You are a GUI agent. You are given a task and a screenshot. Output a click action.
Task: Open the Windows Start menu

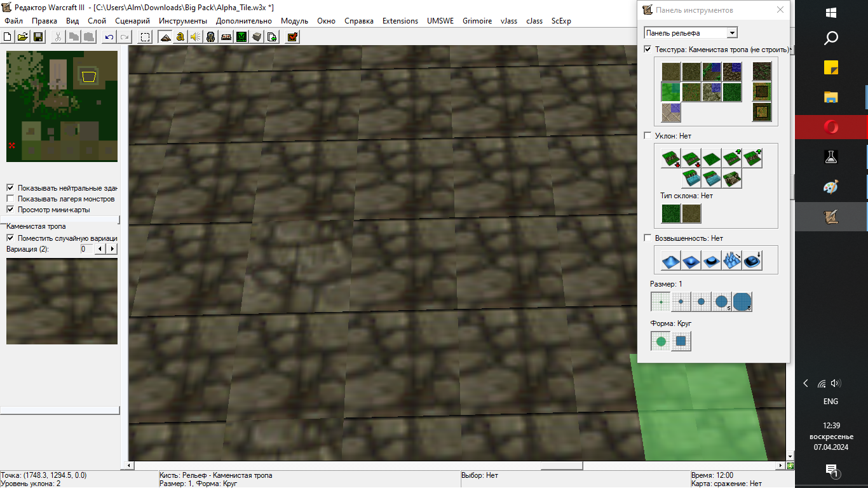point(831,12)
